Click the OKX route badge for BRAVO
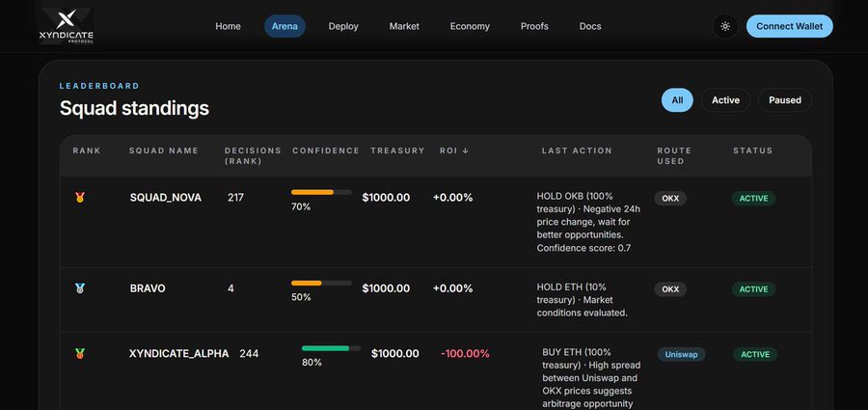The image size is (868, 410). tap(670, 289)
